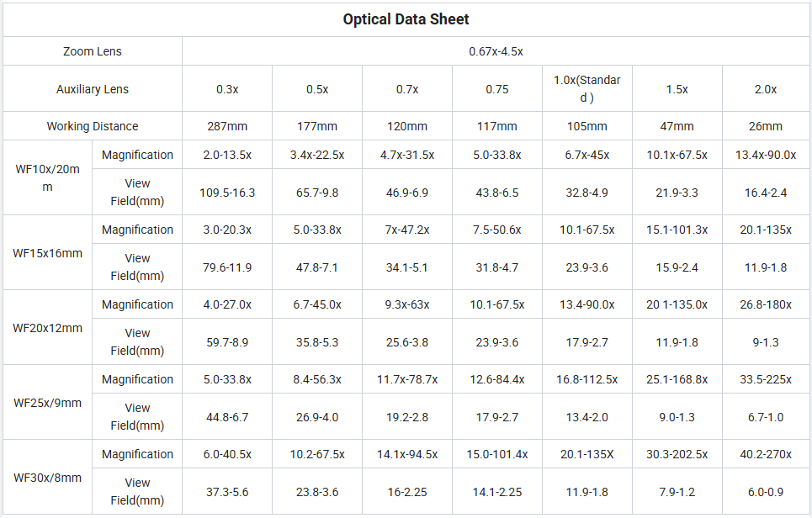This screenshot has height=518, width=812.
Task: Select the 109.5-16.3 view field value
Action: [x=227, y=193]
